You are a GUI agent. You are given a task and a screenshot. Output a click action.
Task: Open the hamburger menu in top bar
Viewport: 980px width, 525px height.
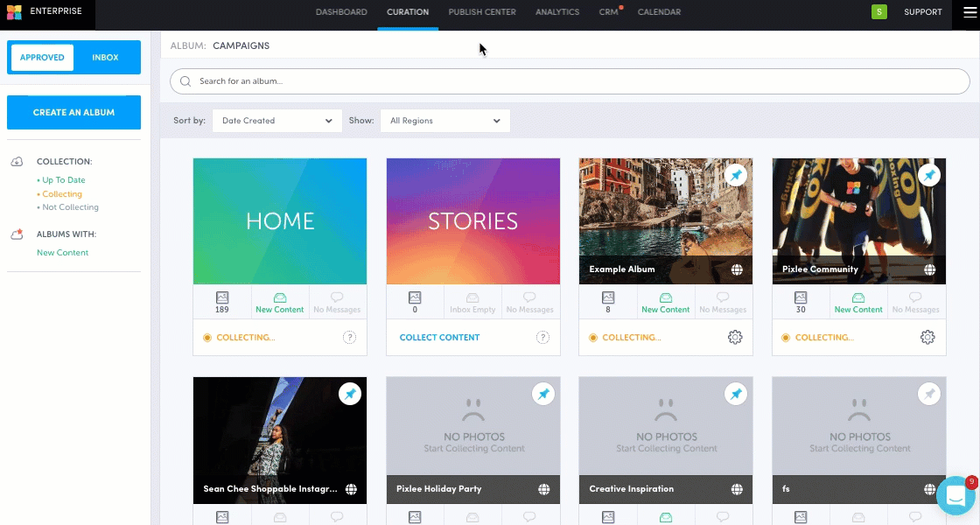click(x=968, y=12)
